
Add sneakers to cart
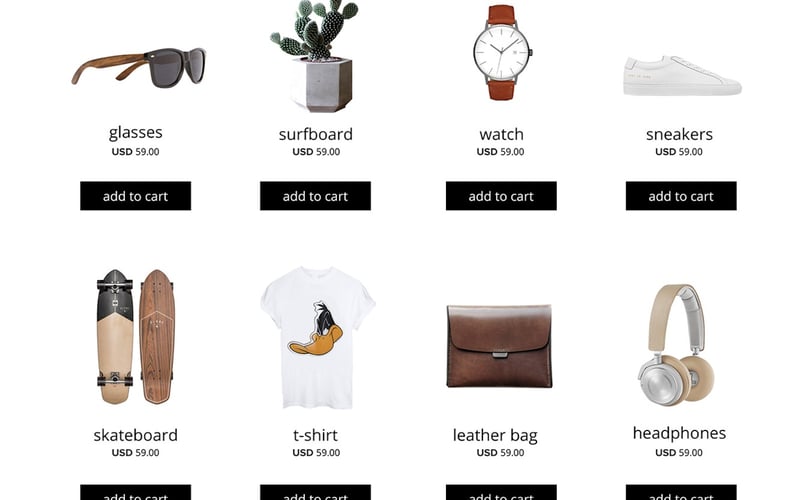681,196
